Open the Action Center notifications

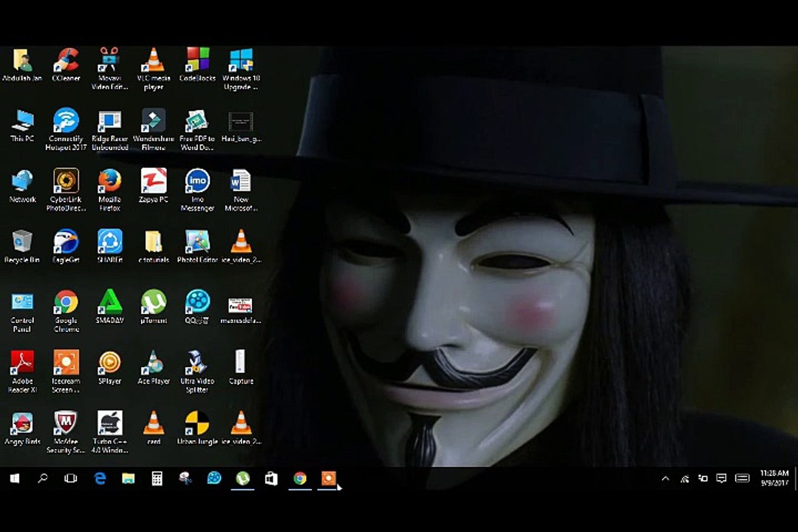coord(721,479)
